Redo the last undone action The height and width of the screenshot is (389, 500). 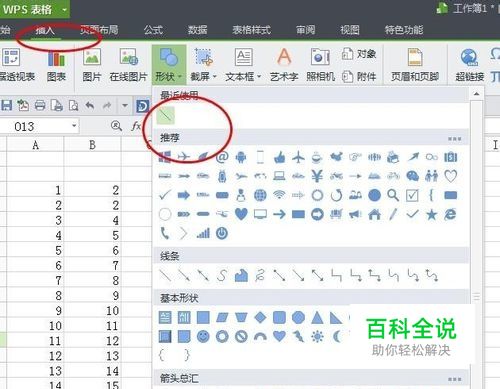coord(107,106)
